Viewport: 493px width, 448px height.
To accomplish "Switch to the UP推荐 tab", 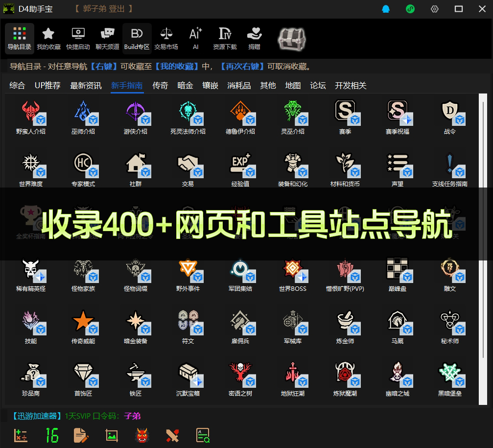I will [x=47, y=85].
